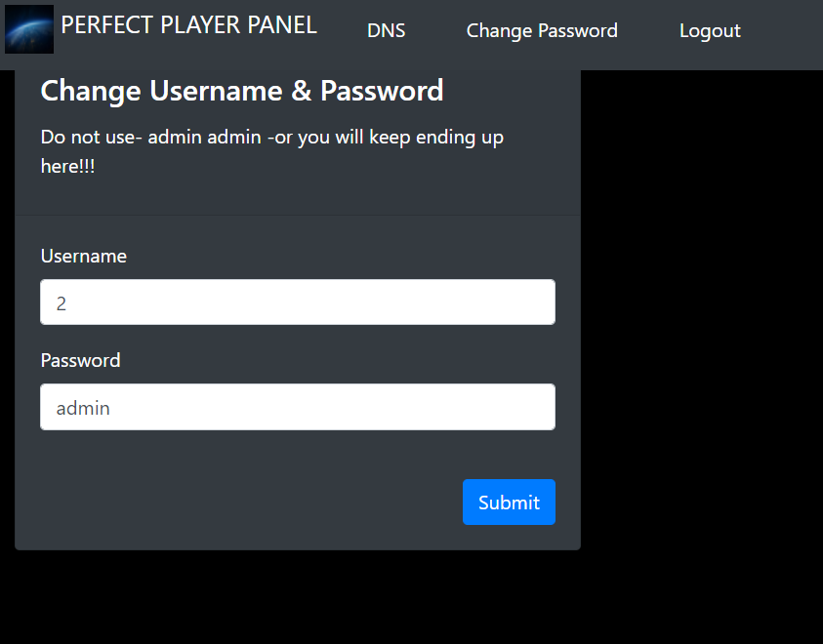Click the navbar gap between DNS and Change Password
This screenshot has width=823, height=644.
click(x=435, y=31)
